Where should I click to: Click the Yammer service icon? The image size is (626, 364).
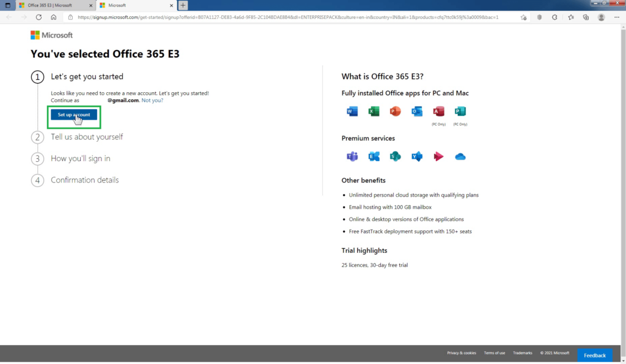tap(417, 156)
